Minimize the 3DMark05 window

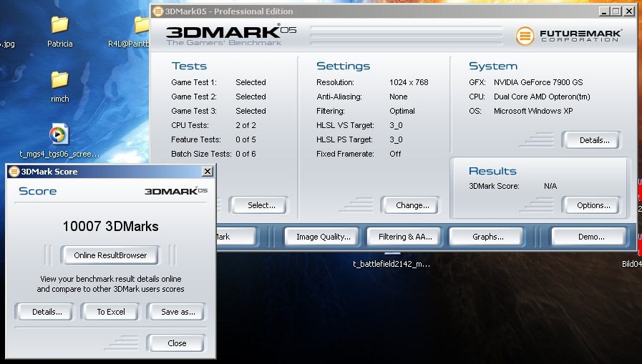(x=604, y=11)
